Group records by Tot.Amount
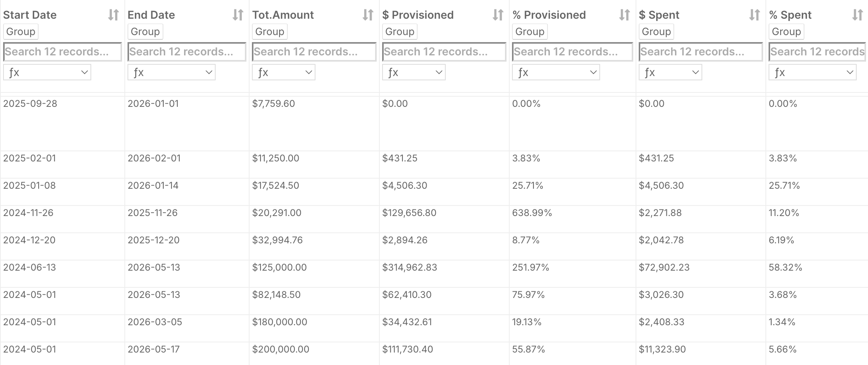Viewport: 868px width, 365px height. pyautogui.click(x=269, y=32)
